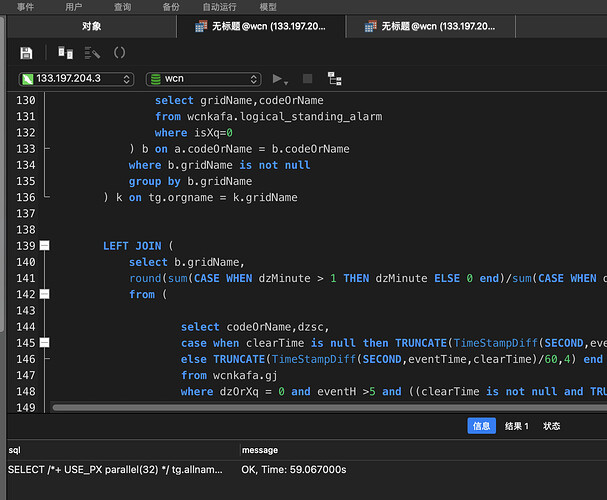
Task: Click the vertical scrollbar at the window's left edge
Action: point(2,174)
